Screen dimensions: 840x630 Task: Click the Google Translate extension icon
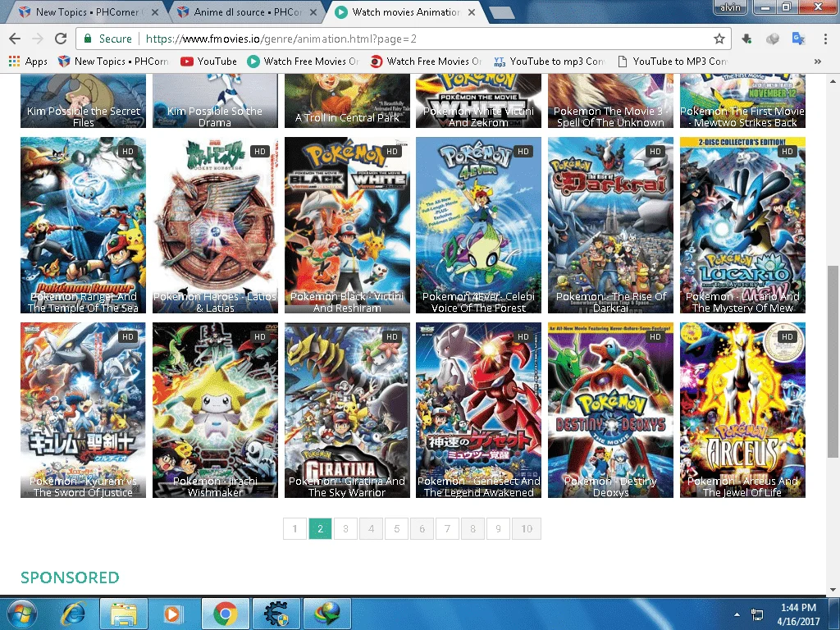coord(798,39)
